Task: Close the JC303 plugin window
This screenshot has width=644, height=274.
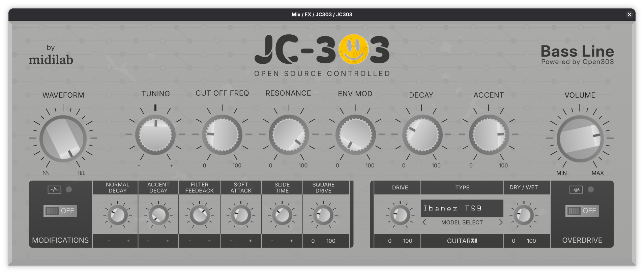Action: pyautogui.click(x=629, y=14)
